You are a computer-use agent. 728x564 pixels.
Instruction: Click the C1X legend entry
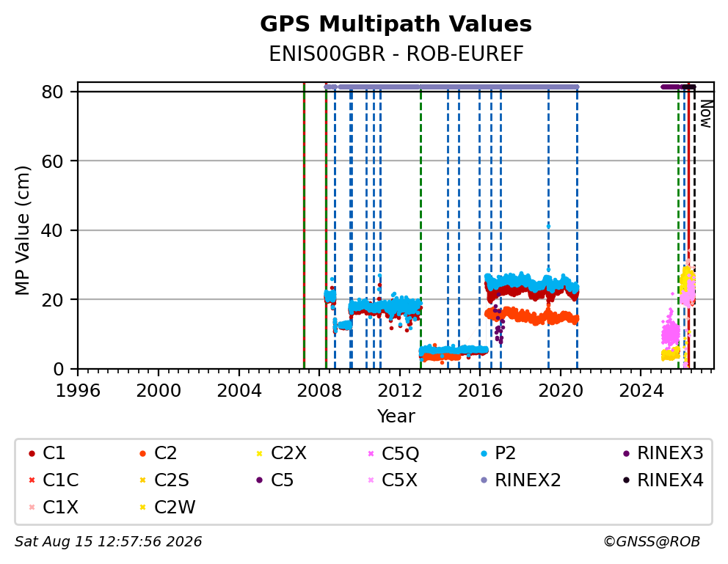(x=54, y=508)
